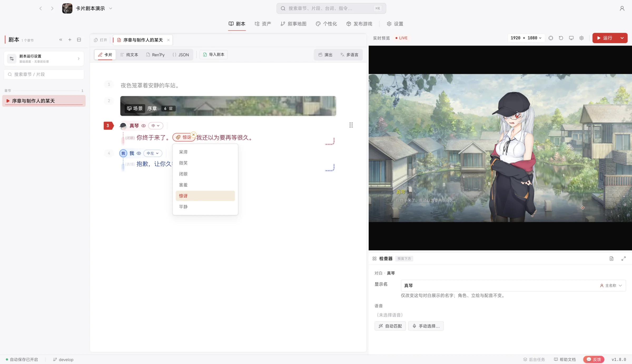Click the 打开 file button
This screenshot has height=364, width=632.
point(101,40)
